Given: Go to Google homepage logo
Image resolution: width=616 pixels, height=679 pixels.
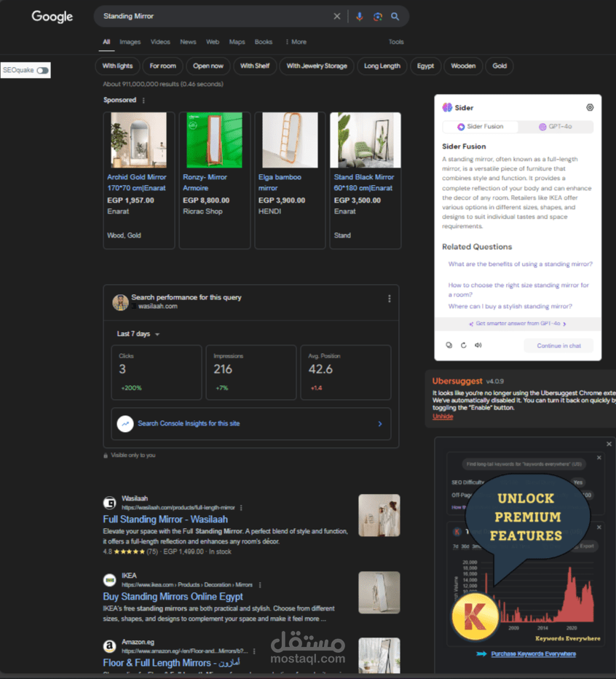Looking at the screenshot, I should (52, 17).
